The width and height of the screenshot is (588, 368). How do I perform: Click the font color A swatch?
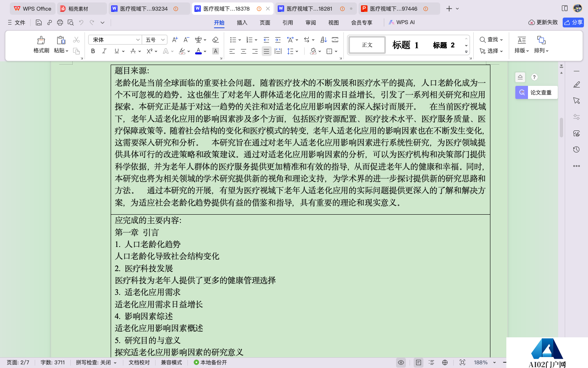[x=198, y=51]
